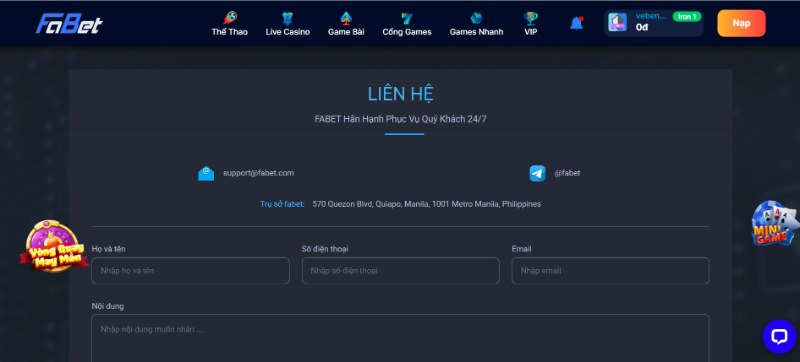Screen dimensions: 800x362
Task: Select the Games Nhanh menu item
Action: click(x=476, y=24)
